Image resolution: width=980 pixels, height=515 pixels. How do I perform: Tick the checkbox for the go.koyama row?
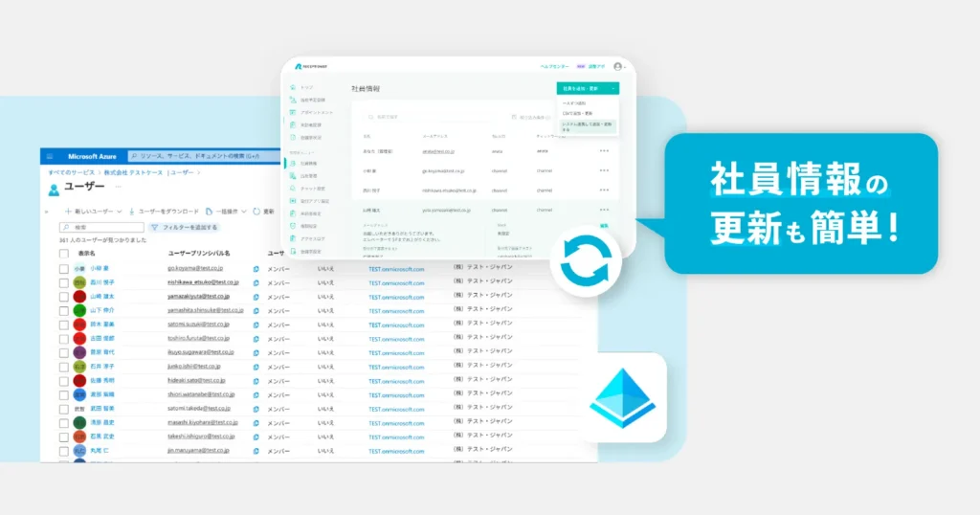(64, 269)
